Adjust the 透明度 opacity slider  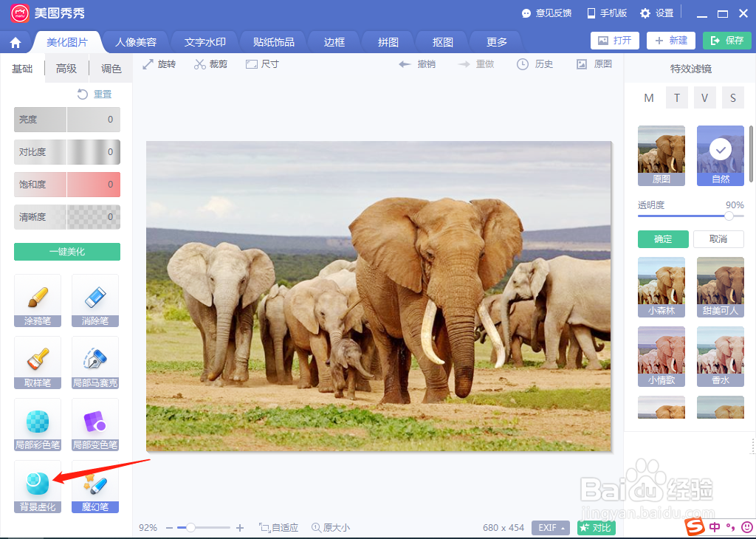point(691,216)
